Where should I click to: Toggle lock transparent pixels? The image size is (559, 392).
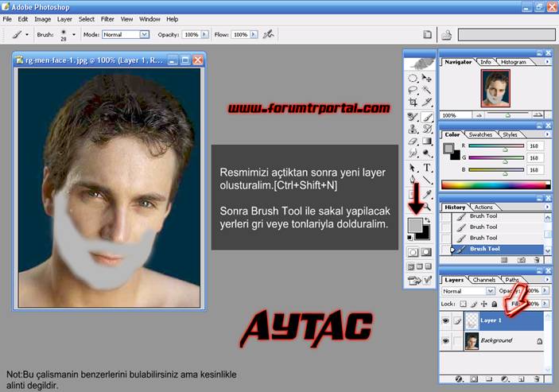(x=463, y=304)
